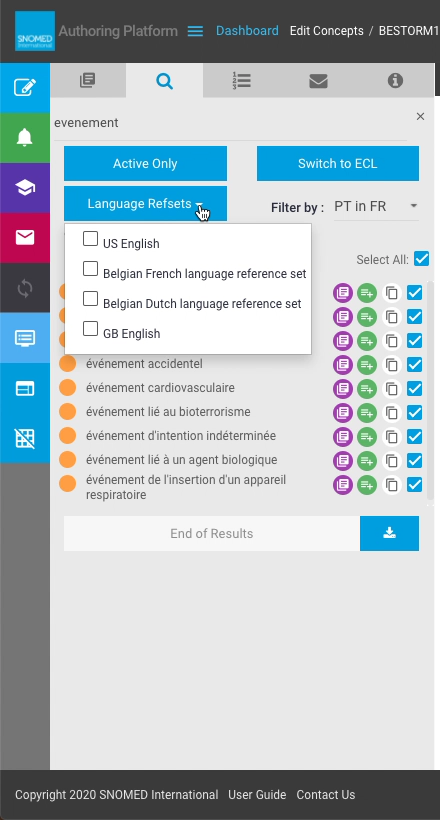The height and width of the screenshot is (820, 440).
Task: Open the edit pencil sidebar icon
Action: pos(25,87)
